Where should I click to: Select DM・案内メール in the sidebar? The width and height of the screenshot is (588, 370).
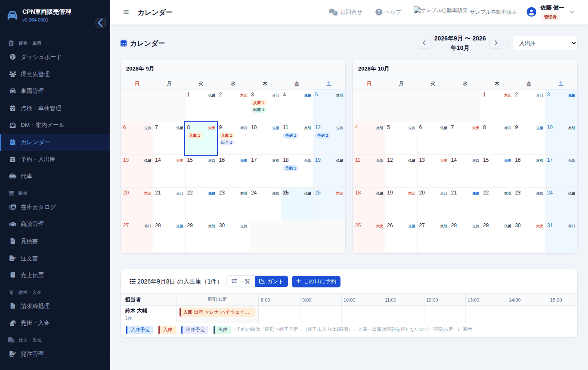[x=55, y=125]
